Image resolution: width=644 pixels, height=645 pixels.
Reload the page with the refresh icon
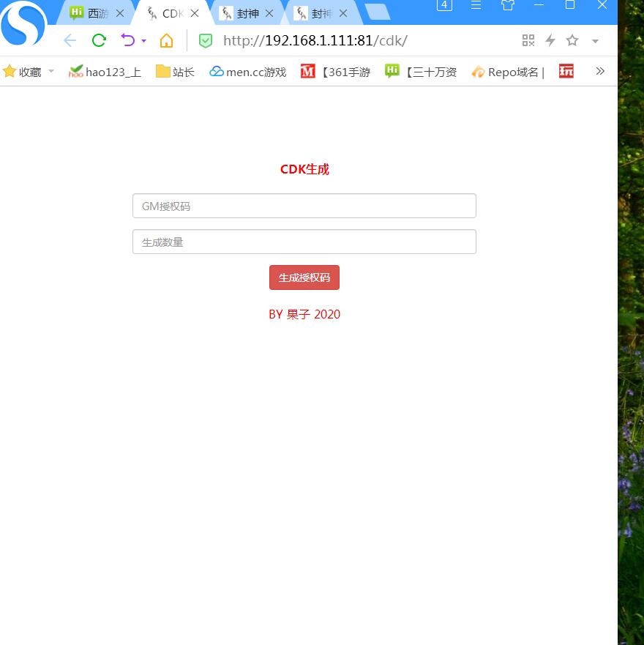point(99,40)
